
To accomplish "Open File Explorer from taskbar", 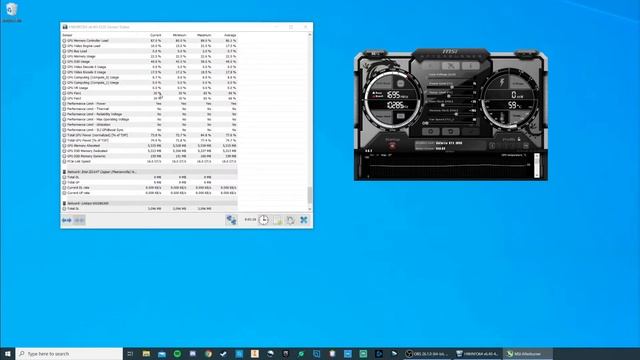I will [x=146, y=353].
